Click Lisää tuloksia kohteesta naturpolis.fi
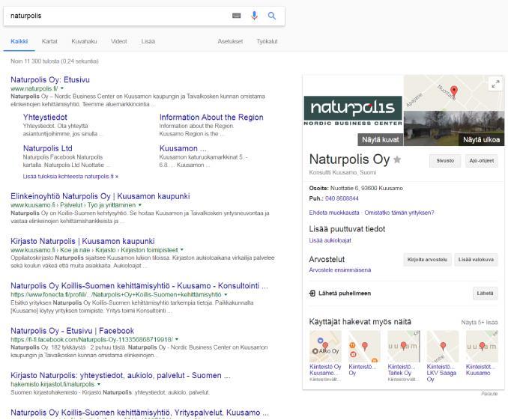The image size is (508, 420). (x=70, y=177)
